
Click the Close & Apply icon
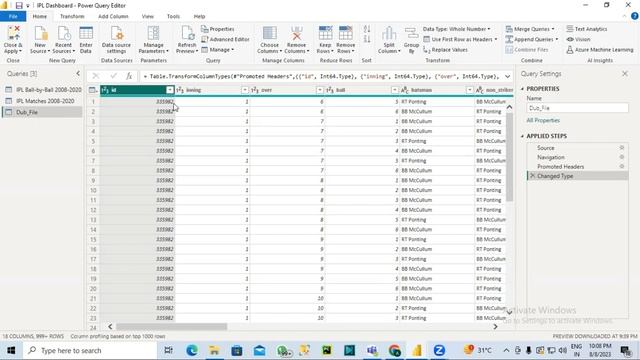tap(13, 34)
